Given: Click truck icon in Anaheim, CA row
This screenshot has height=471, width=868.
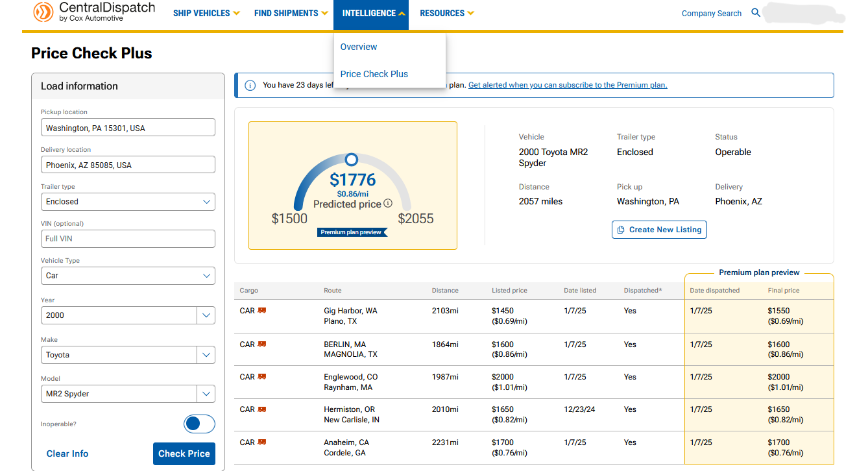Looking at the screenshot, I should tap(262, 442).
